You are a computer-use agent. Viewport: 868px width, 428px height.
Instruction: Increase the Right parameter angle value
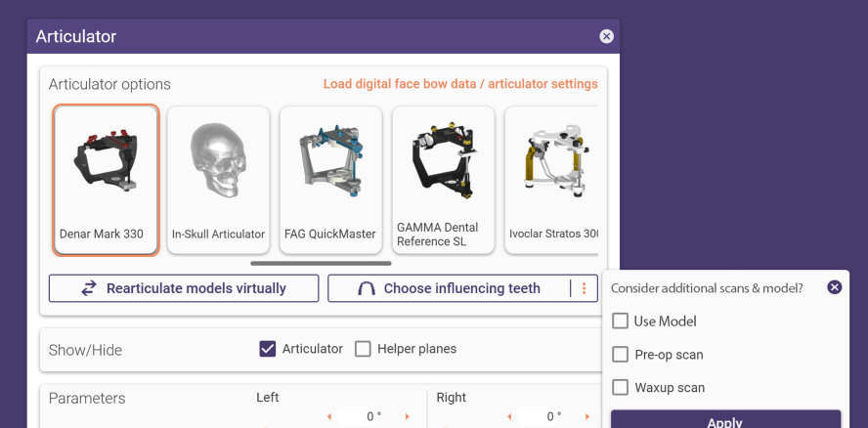[587, 417]
